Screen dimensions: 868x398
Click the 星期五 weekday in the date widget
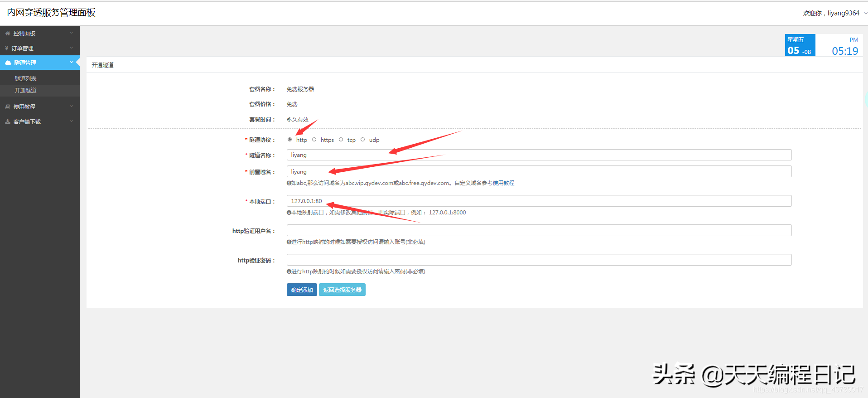(796, 40)
